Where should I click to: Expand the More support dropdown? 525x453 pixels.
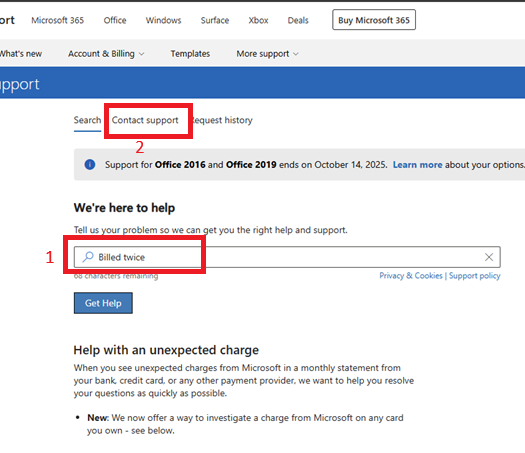tap(267, 54)
